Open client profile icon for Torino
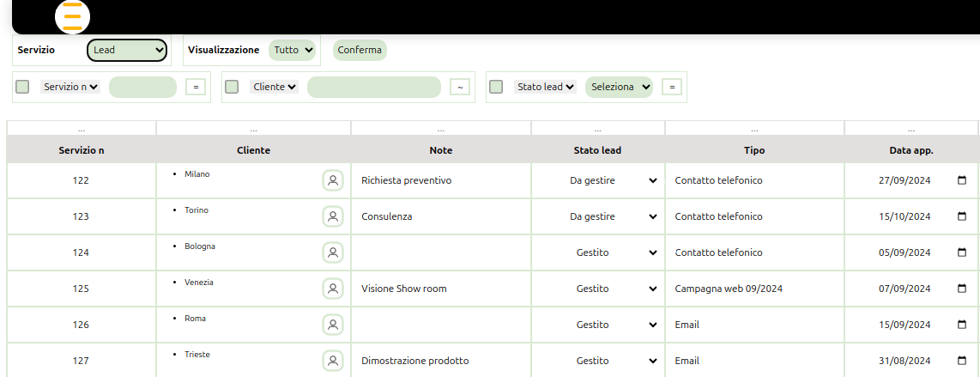The height and width of the screenshot is (377, 980). pos(333,216)
